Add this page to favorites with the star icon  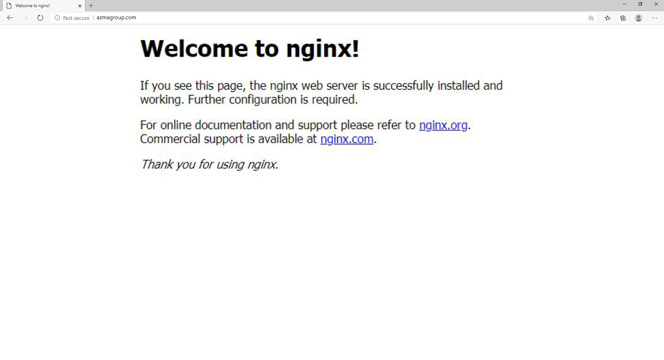click(591, 18)
